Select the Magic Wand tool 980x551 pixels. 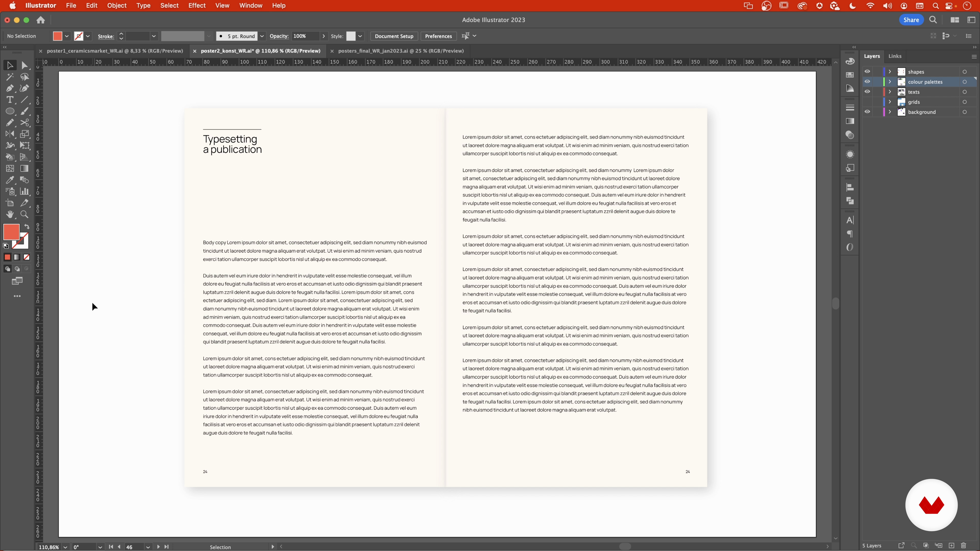point(10,77)
